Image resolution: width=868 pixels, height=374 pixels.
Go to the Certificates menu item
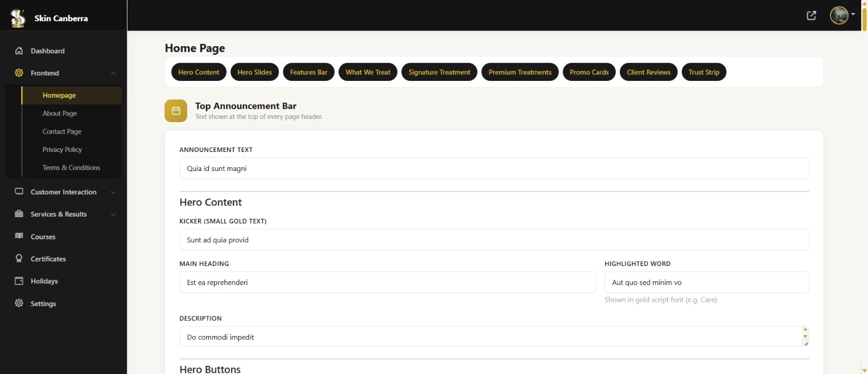[x=63, y=259]
